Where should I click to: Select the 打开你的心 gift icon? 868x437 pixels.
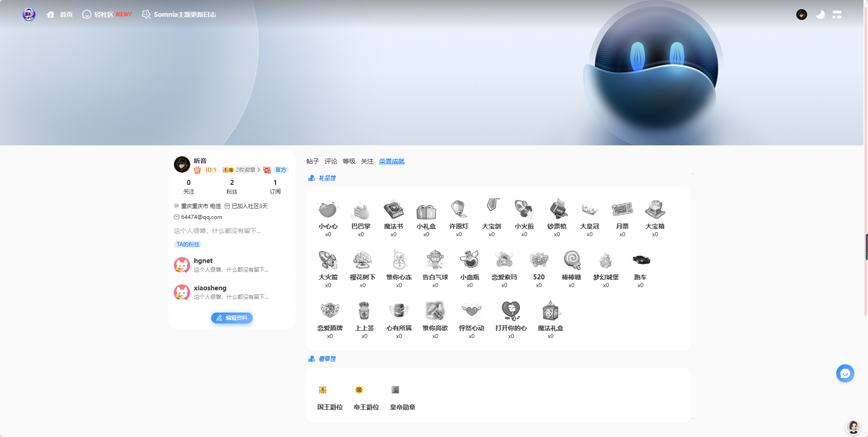(x=511, y=311)
